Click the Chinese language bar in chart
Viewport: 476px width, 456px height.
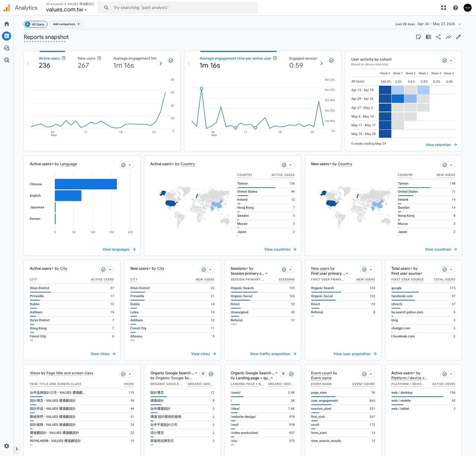tap(86, 184)
